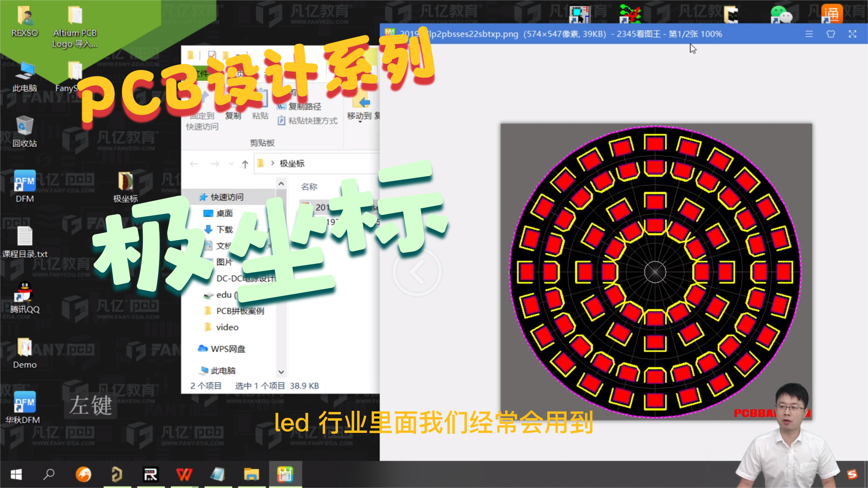Open Altium PCB Logo folder on desktop

tap(75, 27)
